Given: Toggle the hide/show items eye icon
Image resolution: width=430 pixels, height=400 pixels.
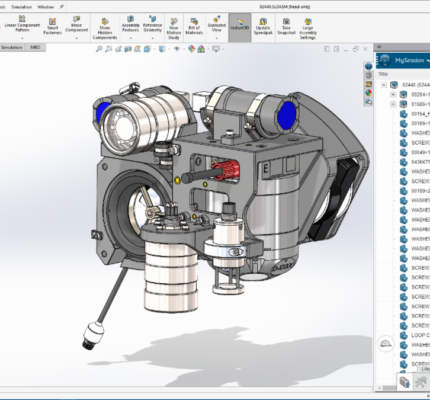Looking at the screenshot, I should (177, 49).
